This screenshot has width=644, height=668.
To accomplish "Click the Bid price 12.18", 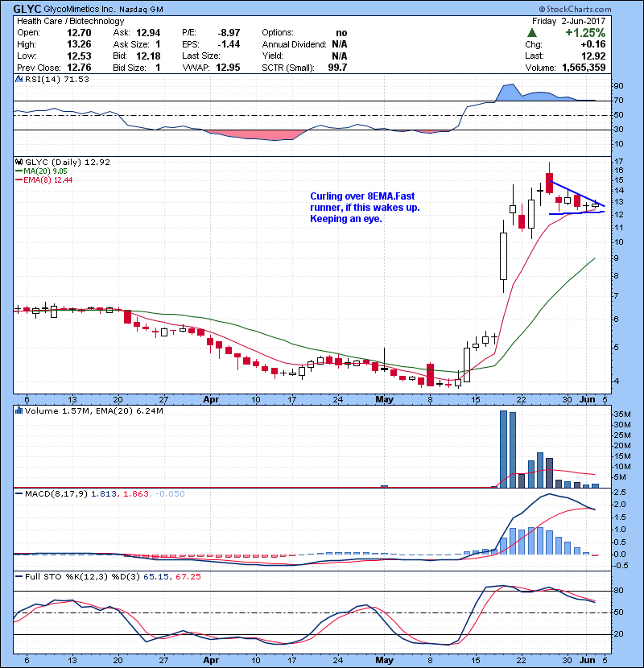I will point(148,56).
